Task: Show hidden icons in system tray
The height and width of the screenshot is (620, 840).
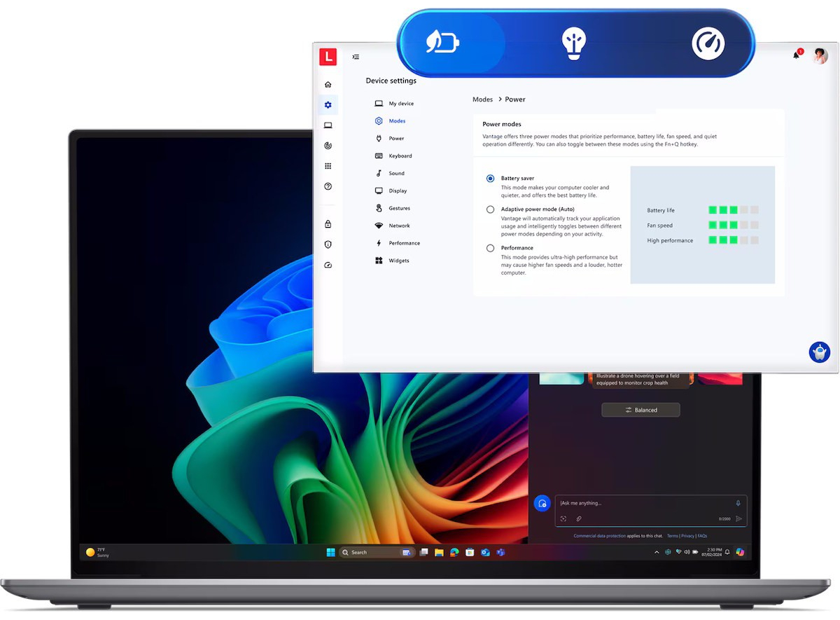Action: point(656,552)
